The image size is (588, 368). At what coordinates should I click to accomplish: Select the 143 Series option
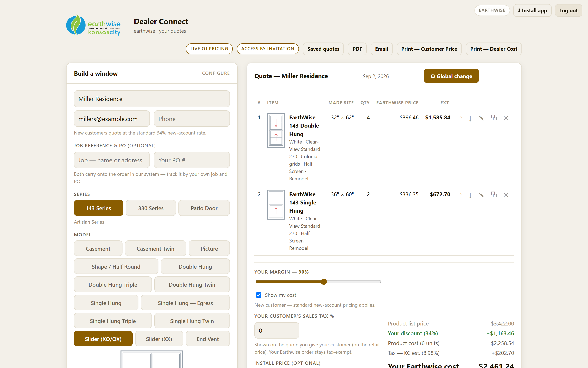coord(98,208)
